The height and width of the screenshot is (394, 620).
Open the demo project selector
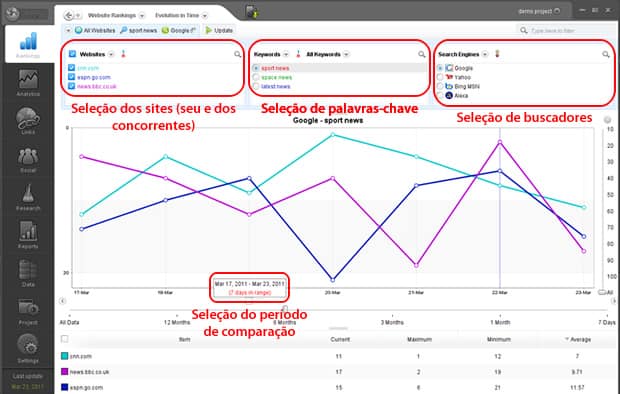[x=539, y=11]
